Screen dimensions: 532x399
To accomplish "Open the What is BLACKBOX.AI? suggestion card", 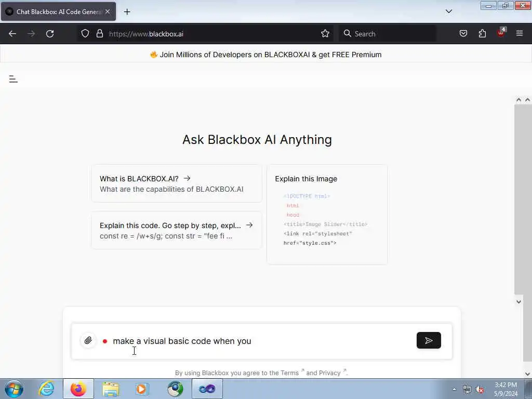I will point(177,183).
